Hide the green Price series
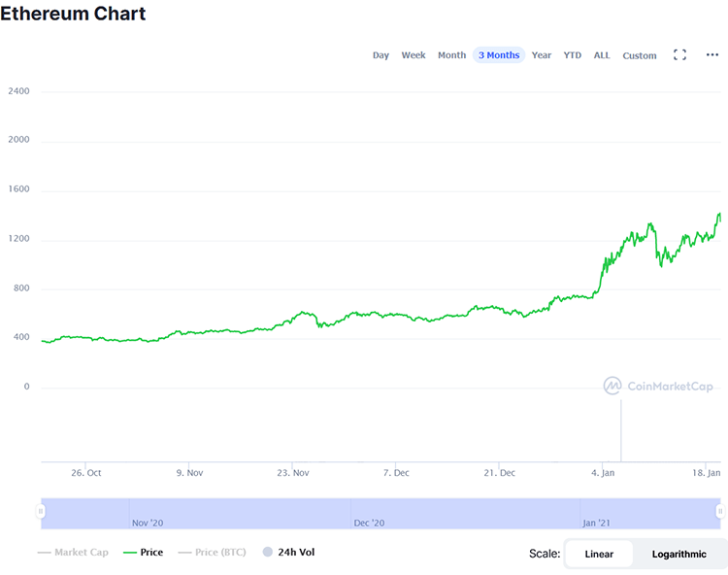This screenshot has width=728, height=575. (x=143, y=553)
